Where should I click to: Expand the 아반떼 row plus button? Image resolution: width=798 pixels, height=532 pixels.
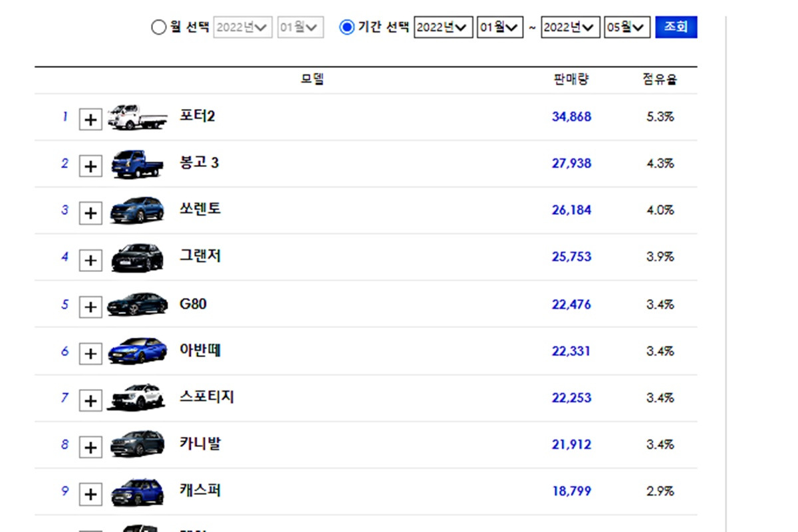[x=90, y=354]
